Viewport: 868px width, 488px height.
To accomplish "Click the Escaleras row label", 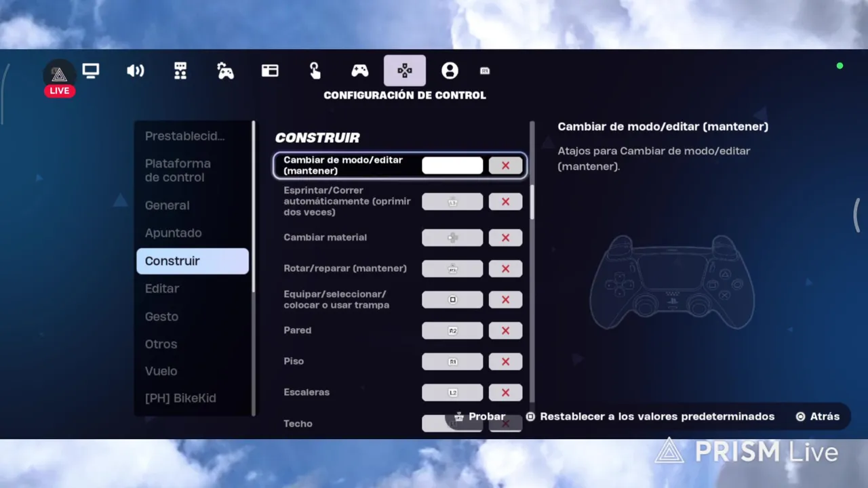I will [x=307, y=392].
